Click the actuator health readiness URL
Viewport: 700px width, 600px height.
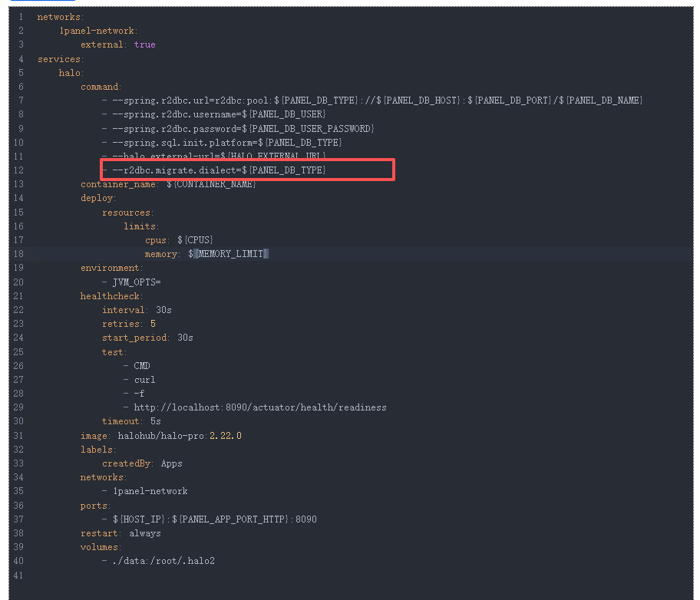point(259,407)
